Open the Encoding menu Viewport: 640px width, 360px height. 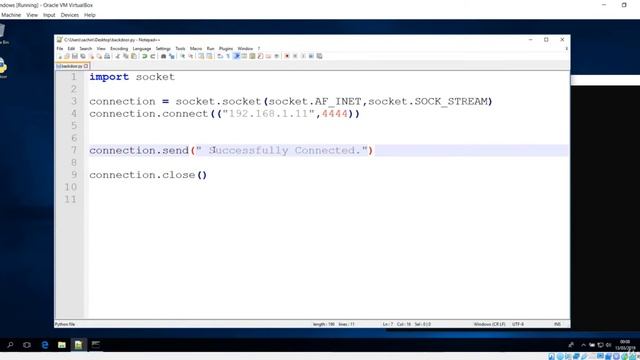coord(119,49)
